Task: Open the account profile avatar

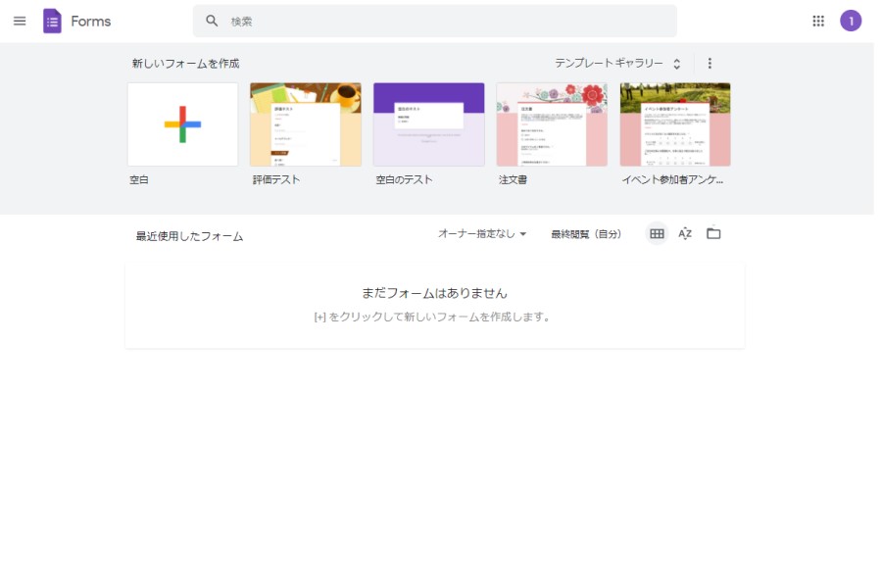Action: pos(851,21)
